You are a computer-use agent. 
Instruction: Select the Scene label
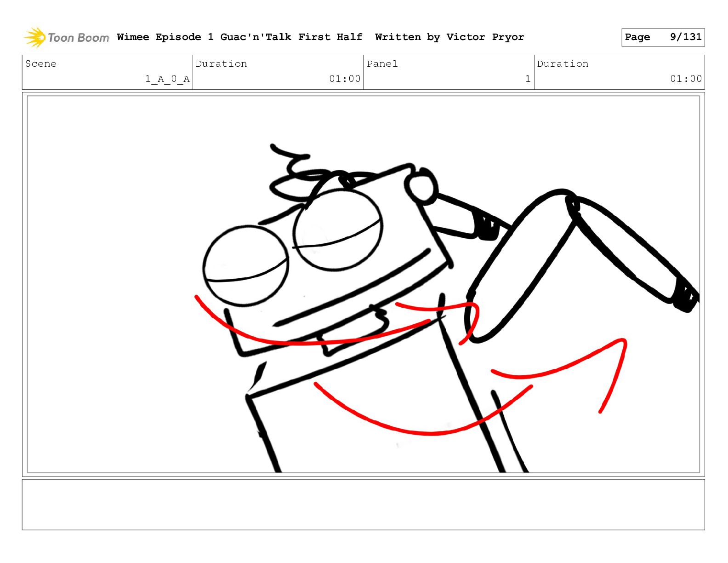coord(41,63)
